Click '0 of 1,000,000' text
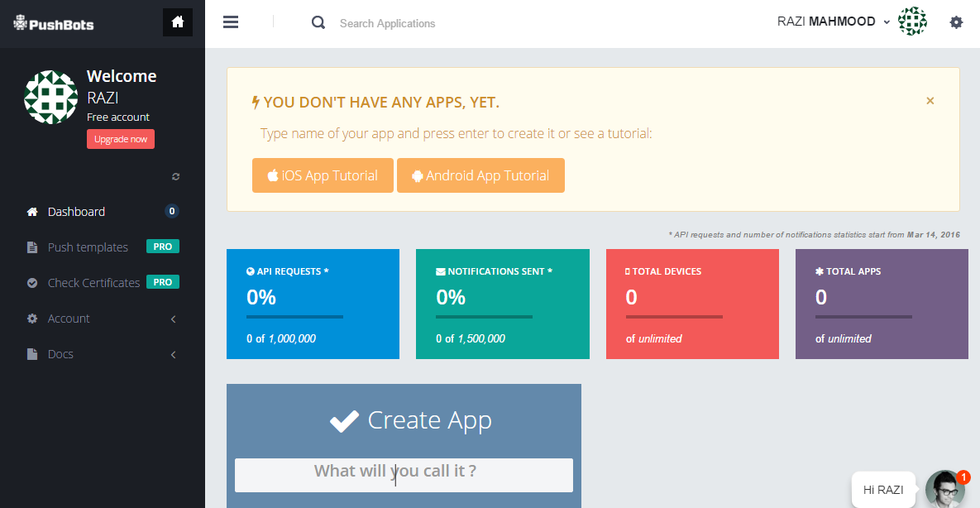The height and width of the screenshot is (508, 980). 281,338
